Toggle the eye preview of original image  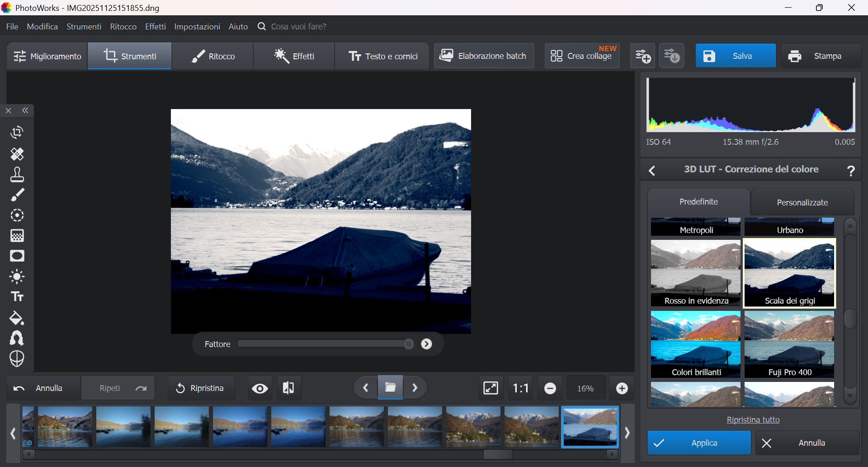260,388
